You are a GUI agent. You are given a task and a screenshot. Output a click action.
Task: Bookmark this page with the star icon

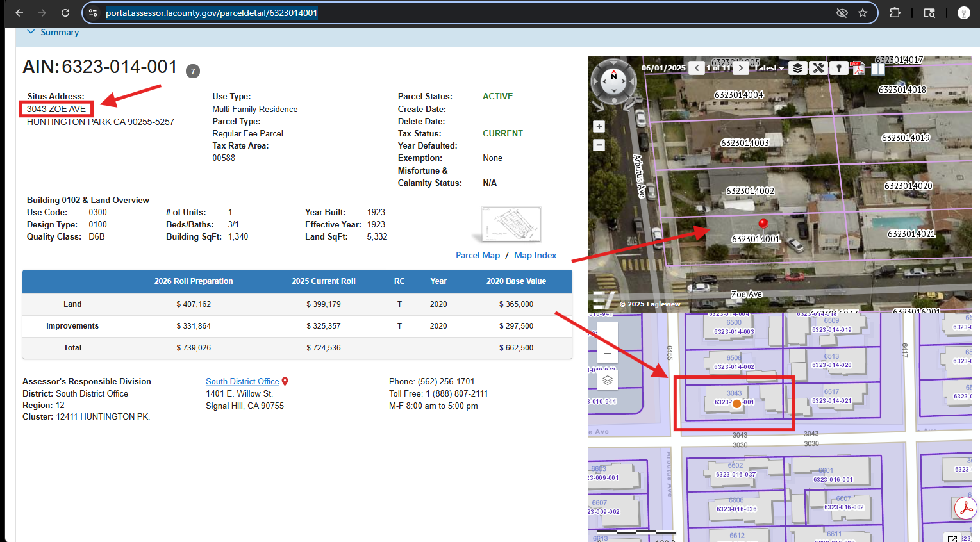(863, 13)
